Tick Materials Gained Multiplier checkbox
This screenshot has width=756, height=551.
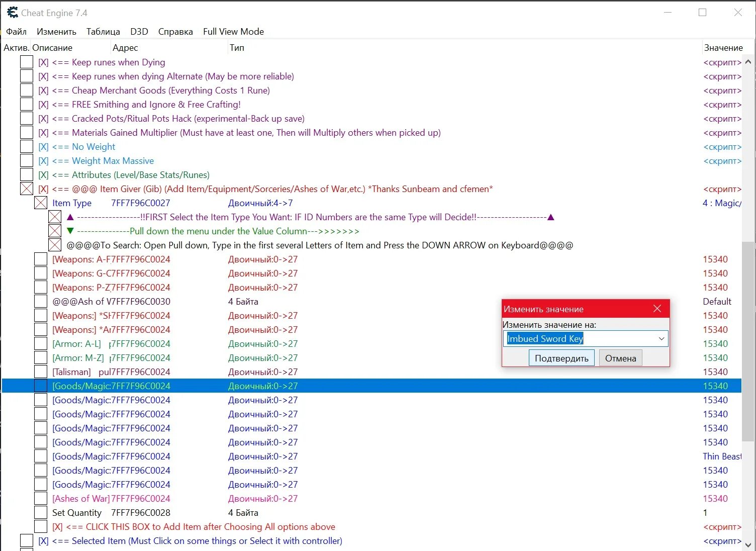coord(27,133)
